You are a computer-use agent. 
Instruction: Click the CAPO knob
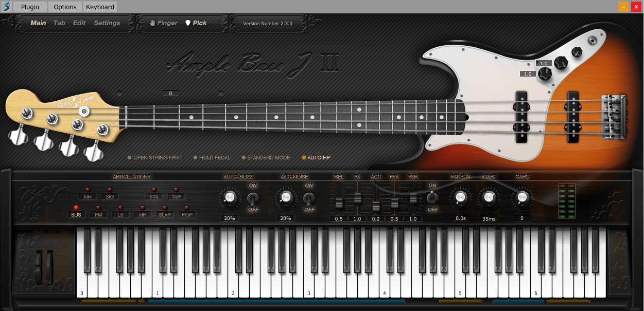[522, 197]
